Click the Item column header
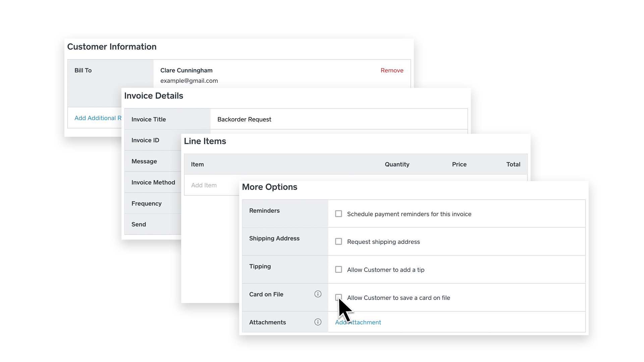The image size is (644, 362). 197,164
